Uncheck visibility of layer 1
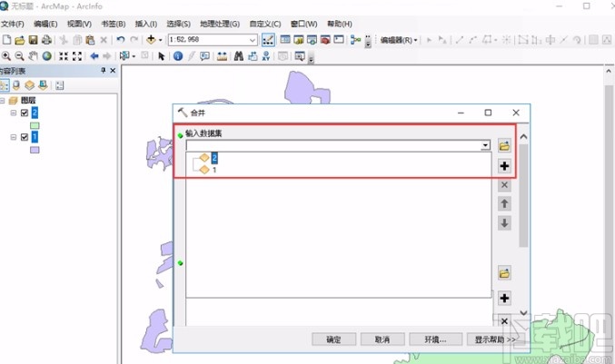 point(25,137)
